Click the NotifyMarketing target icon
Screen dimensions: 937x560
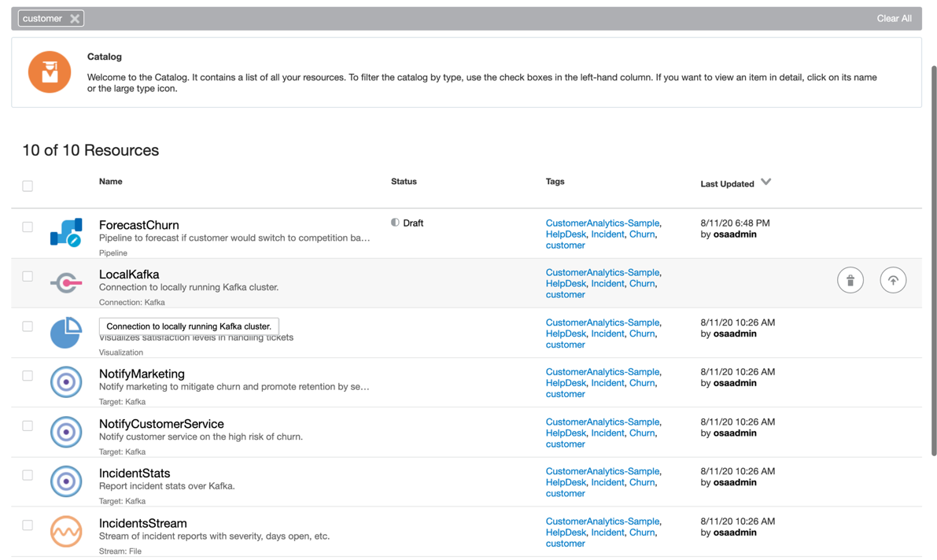click(66, 382)
